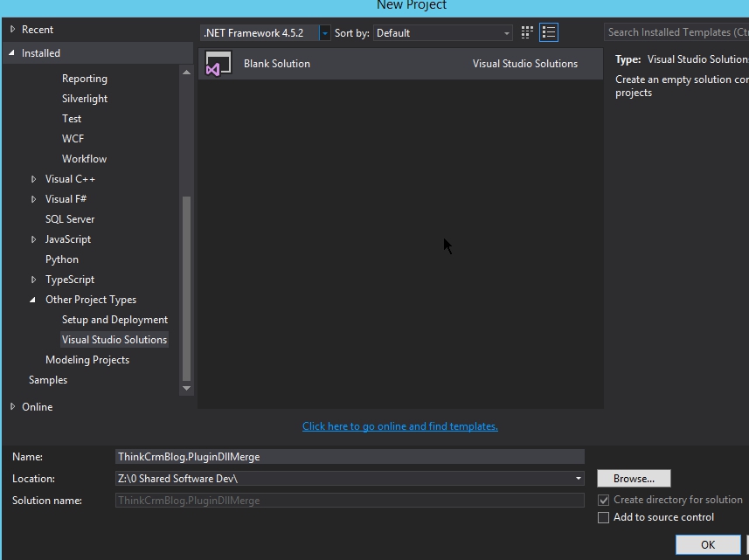This screenshot has height=560, width=749.
Task: Collapse the Installed section
Action: 11,53
